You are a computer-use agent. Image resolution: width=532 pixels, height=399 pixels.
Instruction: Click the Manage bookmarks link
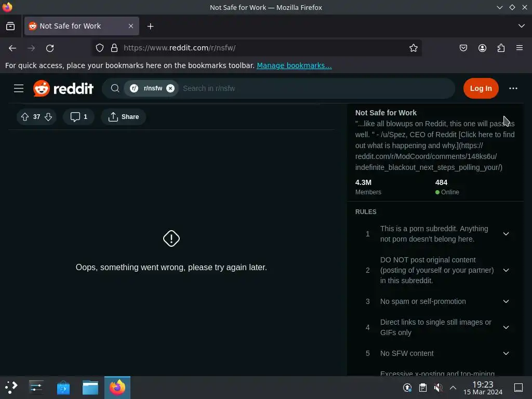tap(294, 65)
